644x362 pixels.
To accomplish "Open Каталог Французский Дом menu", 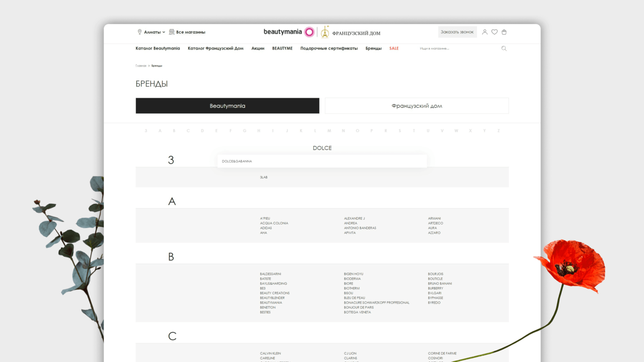I will pyautogui.click(x=216, y=49).
